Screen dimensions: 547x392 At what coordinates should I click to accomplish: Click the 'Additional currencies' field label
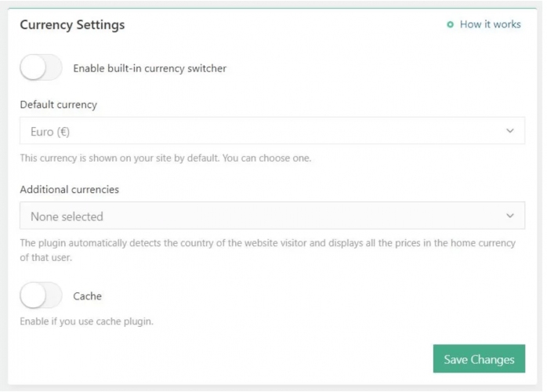tap(69, 189)
